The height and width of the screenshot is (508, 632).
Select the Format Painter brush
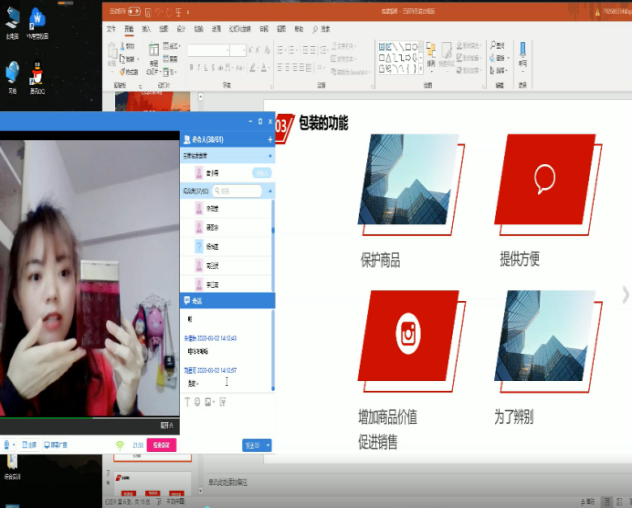click(123, 72)
